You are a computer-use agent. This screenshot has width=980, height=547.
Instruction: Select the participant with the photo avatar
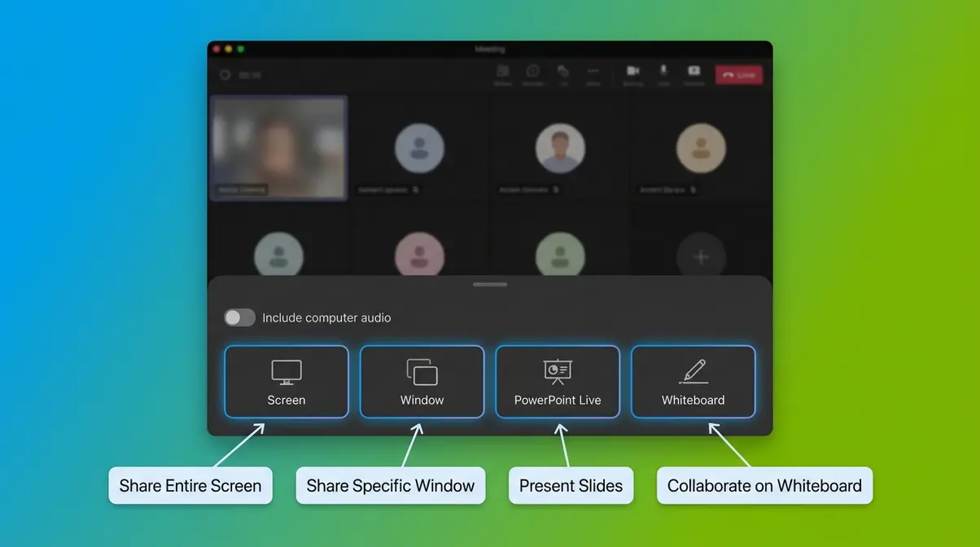(560, 148)
